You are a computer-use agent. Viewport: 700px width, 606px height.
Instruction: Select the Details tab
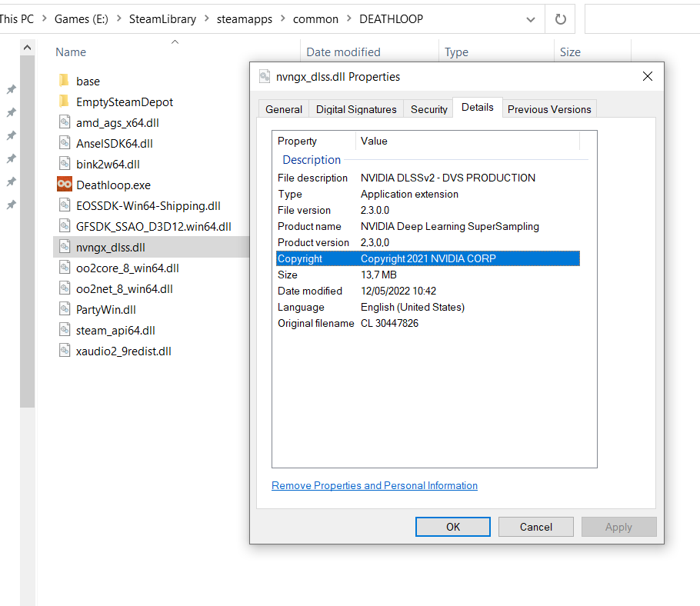(x=477, y=108)
